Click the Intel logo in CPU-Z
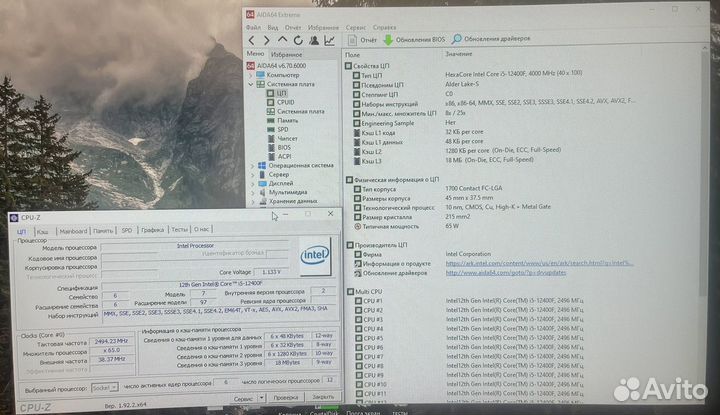Image resolution: width=720 pixels, height=415 pixels. [315, 256]
